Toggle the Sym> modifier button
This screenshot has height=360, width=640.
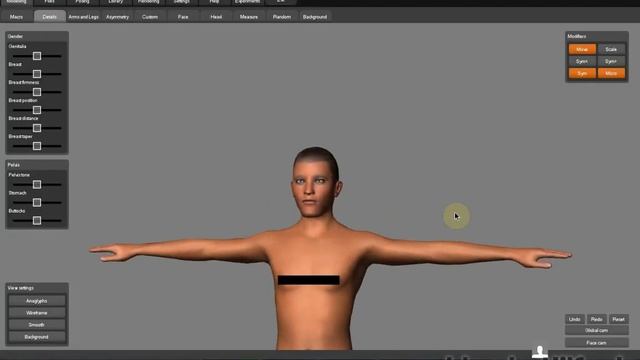(x=611, y=61)
